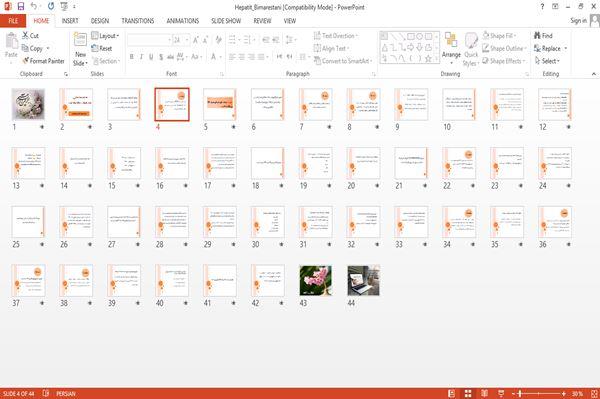Toggle Italic formatting

point(141,57)
